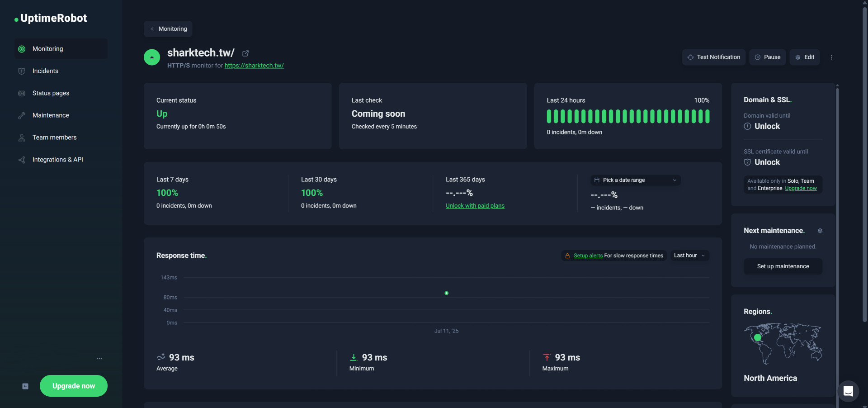This screenshot has width=868, height=408.
Task: Open the Monitoring sidebar section
Action: pos(61,49)
